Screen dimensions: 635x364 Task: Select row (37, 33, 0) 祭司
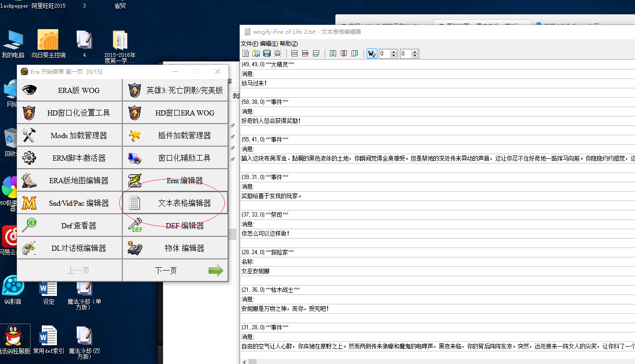438,214
